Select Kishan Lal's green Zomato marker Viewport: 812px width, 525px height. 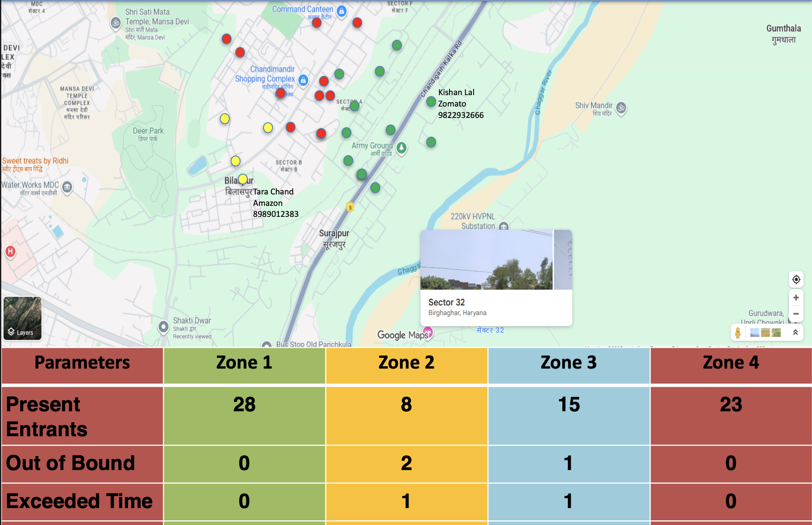click(431, 101)
